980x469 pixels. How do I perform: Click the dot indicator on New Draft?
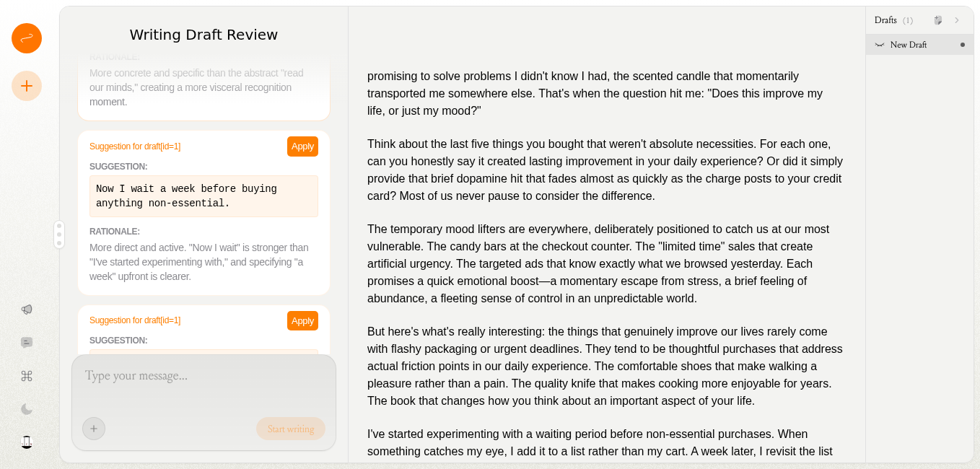[x=962, y=45]
